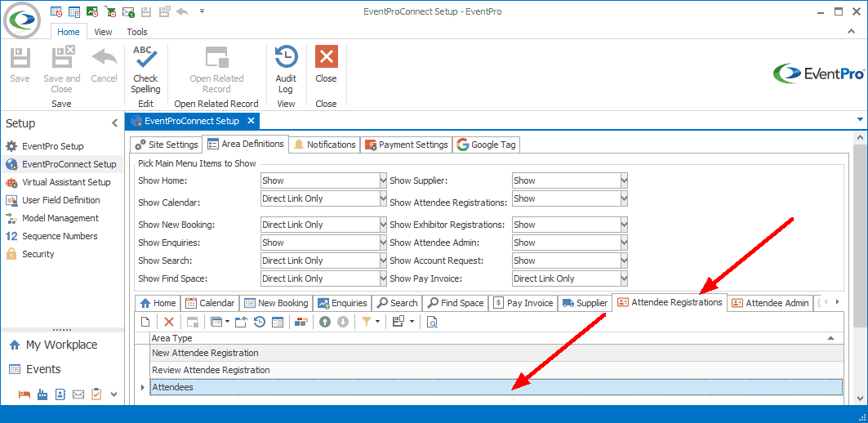Open the Show New Booking dropdown
868x423 pixels.
(x=383, y=225)
